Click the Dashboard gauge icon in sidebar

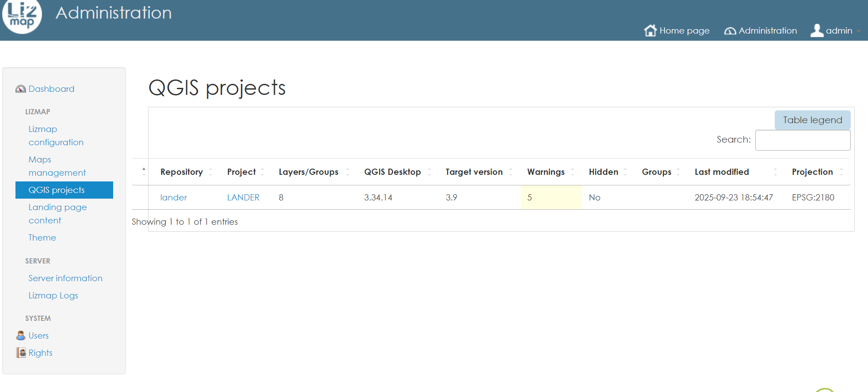20,89
